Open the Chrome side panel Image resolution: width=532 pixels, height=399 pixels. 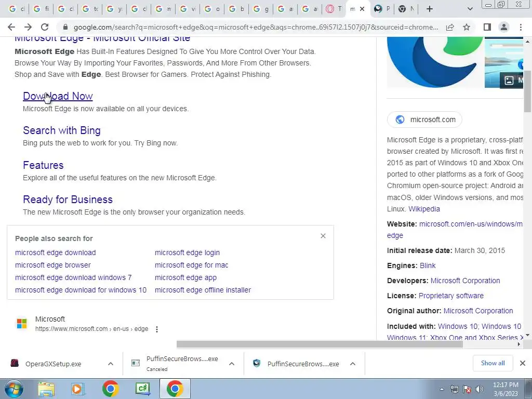(487, 27)
